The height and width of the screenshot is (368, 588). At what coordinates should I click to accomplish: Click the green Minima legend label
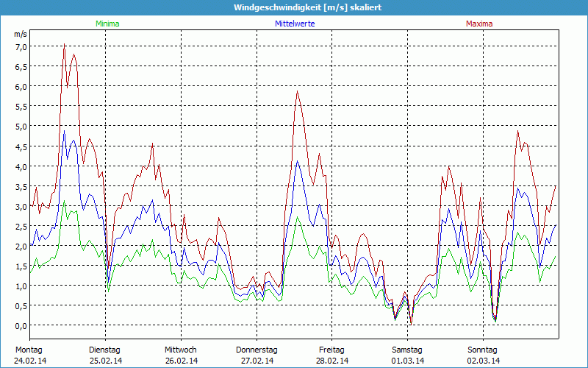pyautogui.click(x=107, y=24)
